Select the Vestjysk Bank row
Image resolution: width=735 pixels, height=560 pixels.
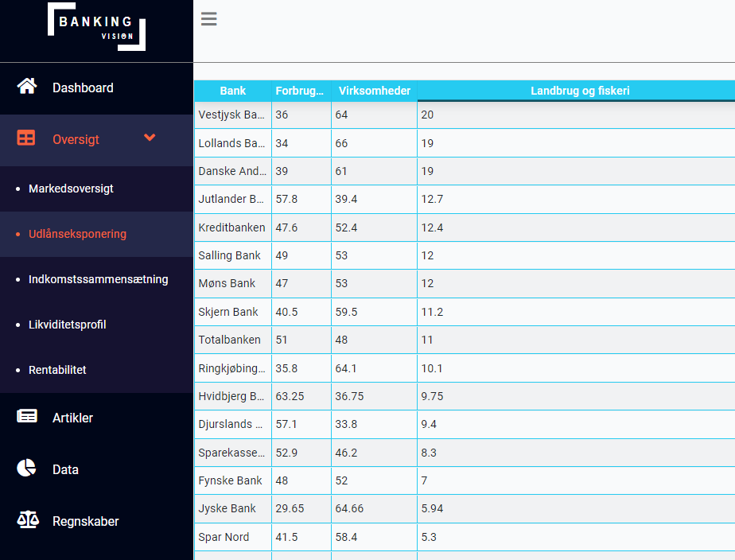coord(465,115)
